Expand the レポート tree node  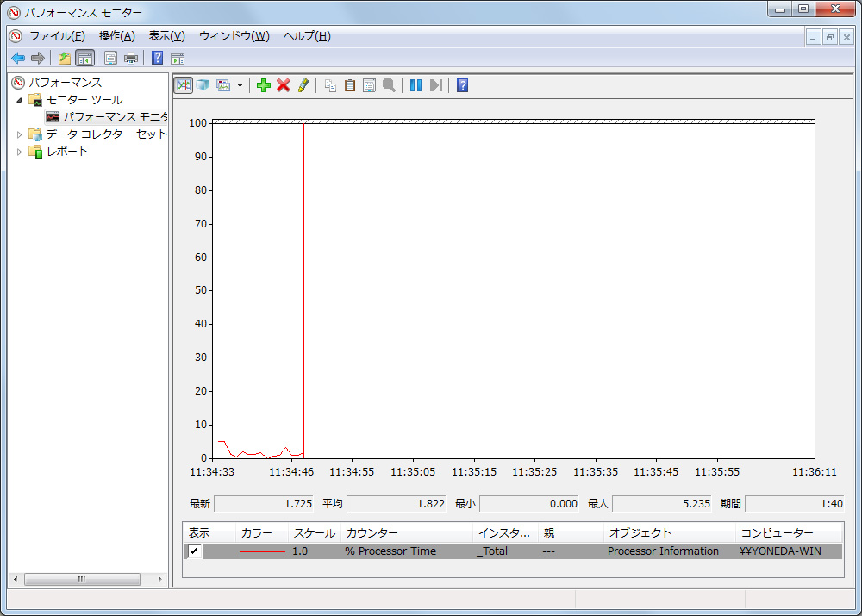(x=20, y=152)
